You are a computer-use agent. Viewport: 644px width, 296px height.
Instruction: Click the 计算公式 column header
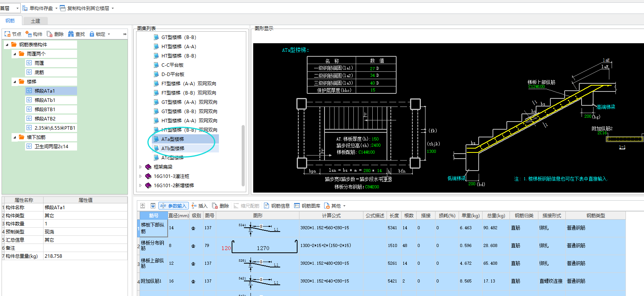331,215
